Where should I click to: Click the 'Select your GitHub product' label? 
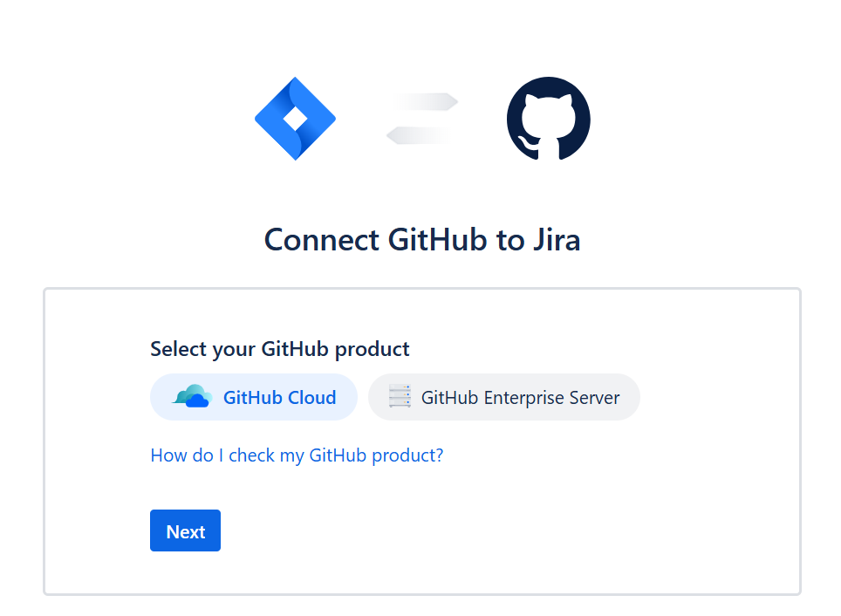click(x=279, y=349)
